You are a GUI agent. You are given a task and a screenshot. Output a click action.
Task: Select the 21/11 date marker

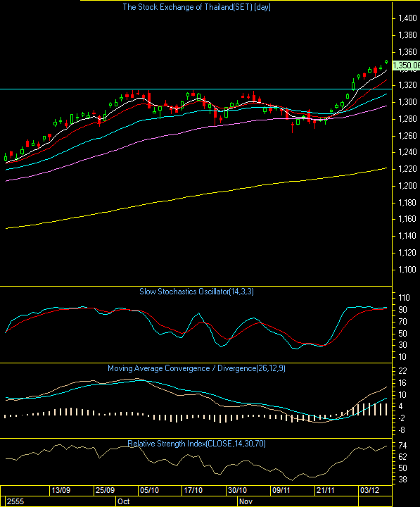coord(326,490)
